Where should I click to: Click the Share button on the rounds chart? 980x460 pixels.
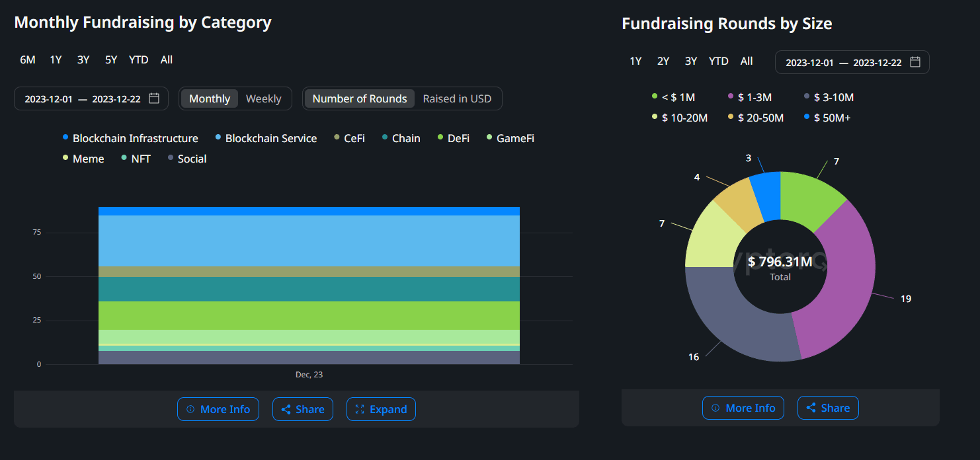pos(828,408)
